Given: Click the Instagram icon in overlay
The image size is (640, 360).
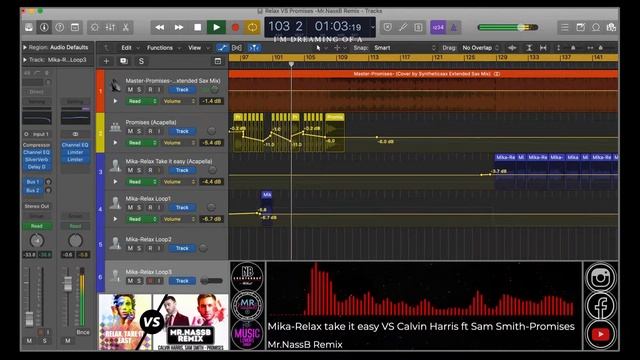Looking at the screenshot, I should click(600, 278).
